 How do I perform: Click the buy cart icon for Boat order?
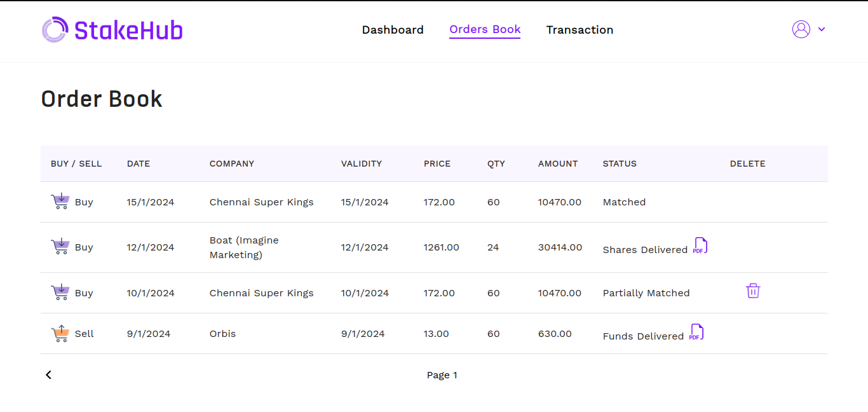click(60, 247)
